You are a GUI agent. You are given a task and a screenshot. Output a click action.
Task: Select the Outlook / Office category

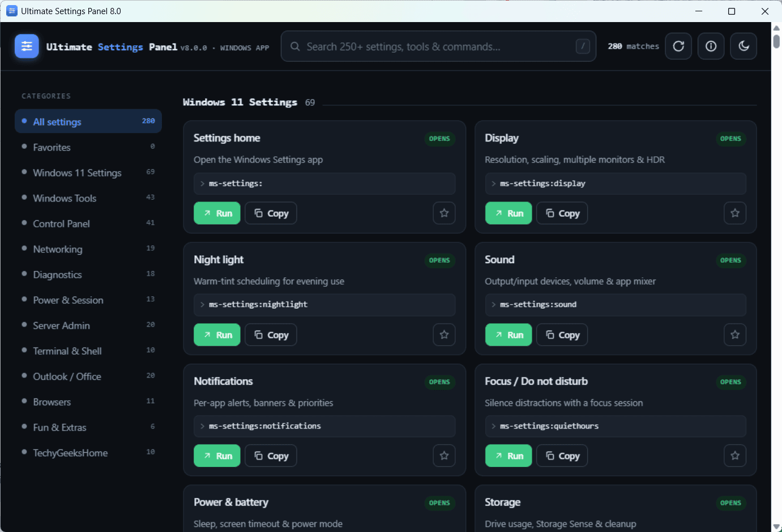(88, 376)
